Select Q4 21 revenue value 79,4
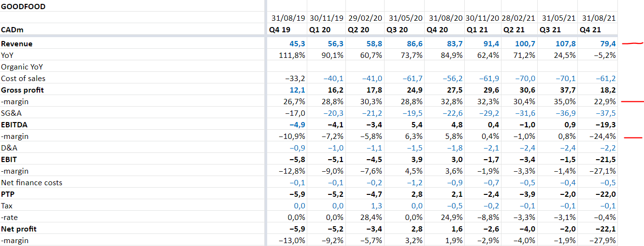 (x=607, y=44)
